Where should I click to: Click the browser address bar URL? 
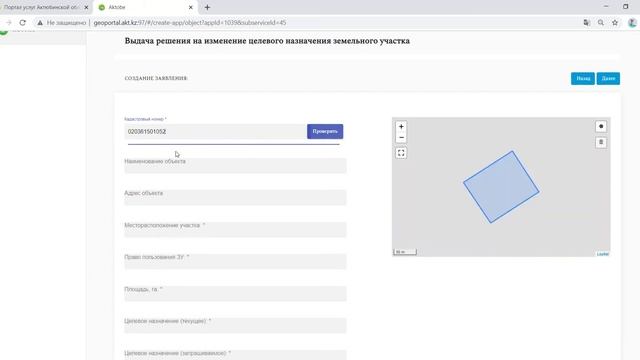click(x=190, y=23)
